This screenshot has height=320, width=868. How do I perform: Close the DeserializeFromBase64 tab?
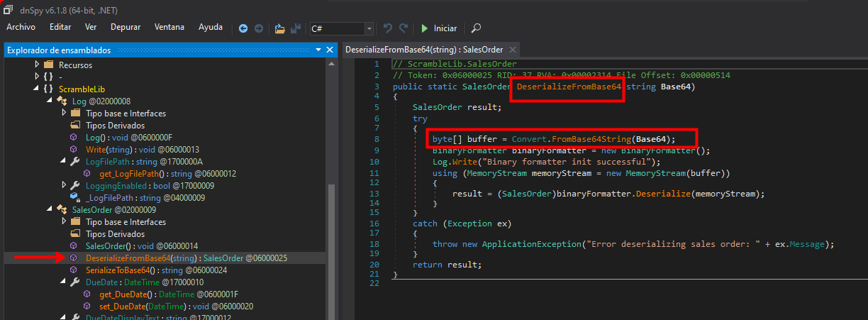pos(513,50)
